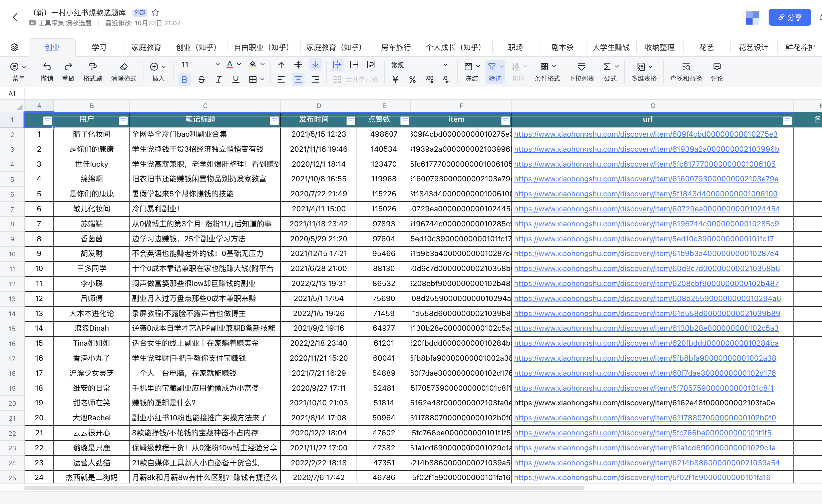The image size is (822, 504).
Task: Align text to top vertically
Action: tap(281, 65)
